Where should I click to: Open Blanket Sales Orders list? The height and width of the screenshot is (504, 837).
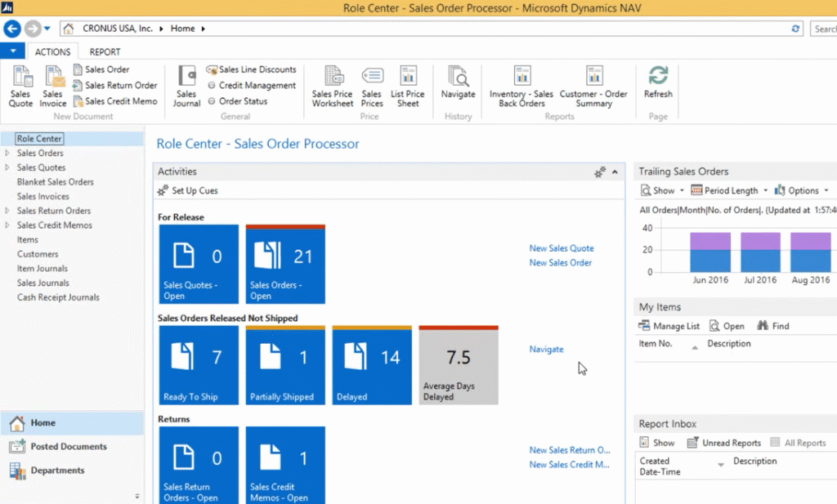click(x=55, y=182)
